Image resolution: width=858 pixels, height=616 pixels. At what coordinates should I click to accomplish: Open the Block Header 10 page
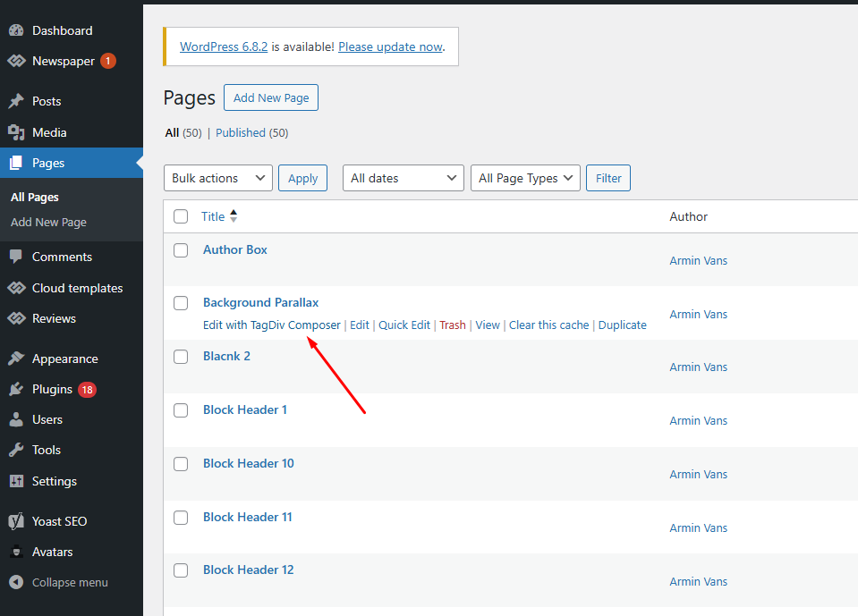(249, 463)
